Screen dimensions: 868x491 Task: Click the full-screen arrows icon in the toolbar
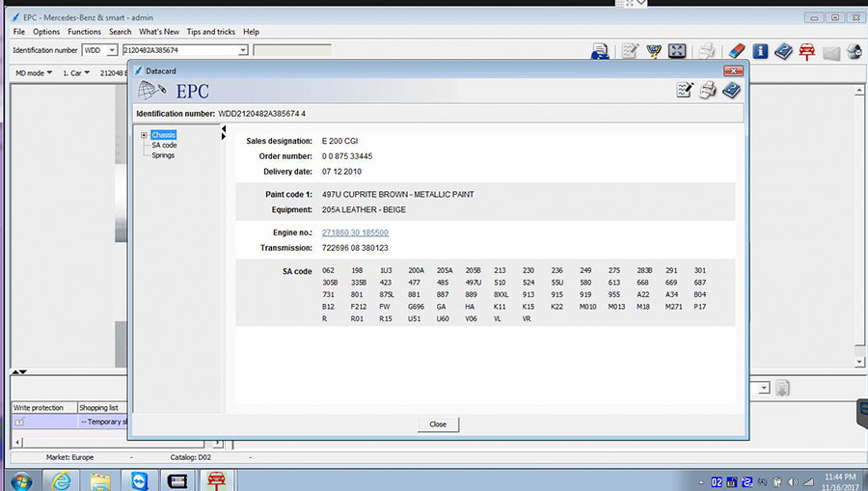pos(677,51)
